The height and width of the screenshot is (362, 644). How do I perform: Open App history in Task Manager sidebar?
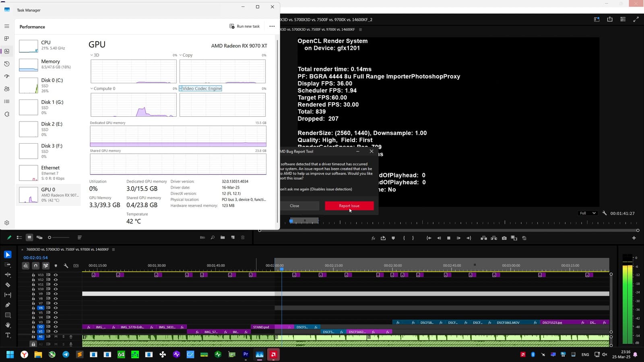(x=6, y=64)
